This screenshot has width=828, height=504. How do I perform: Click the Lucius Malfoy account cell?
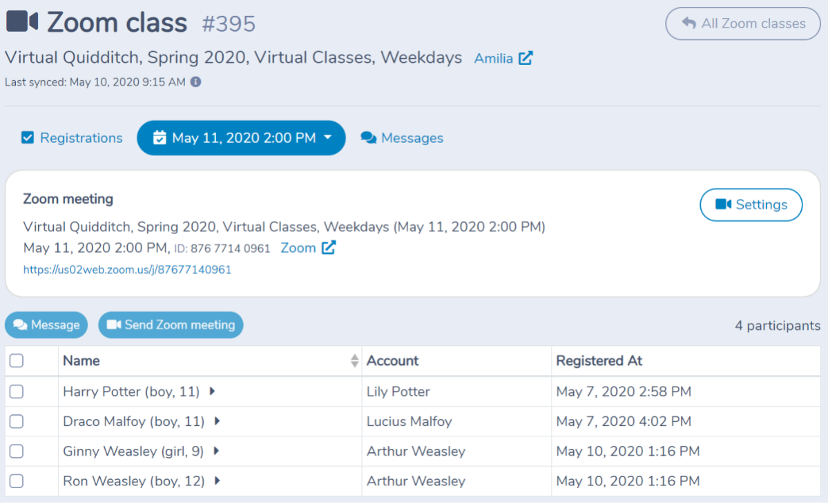456,421
